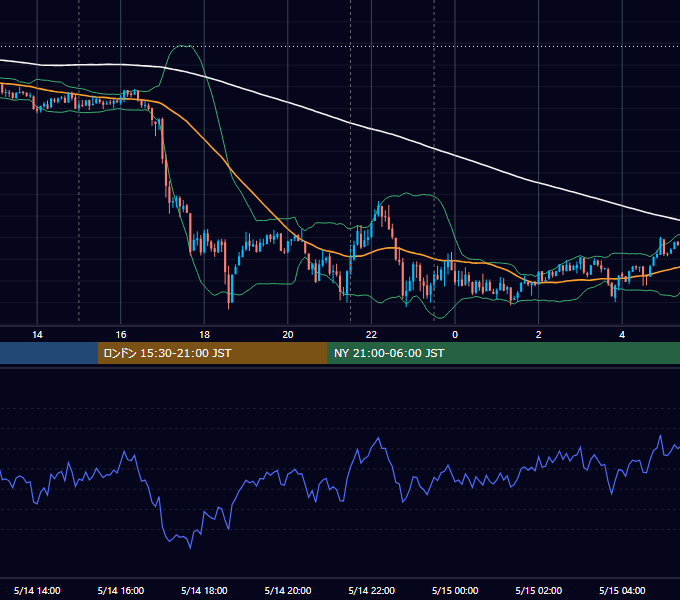Screen dimensions: 680x600
Task: Click the 5/14 20:00 oscillator axis label
Action: pos(288,590)
